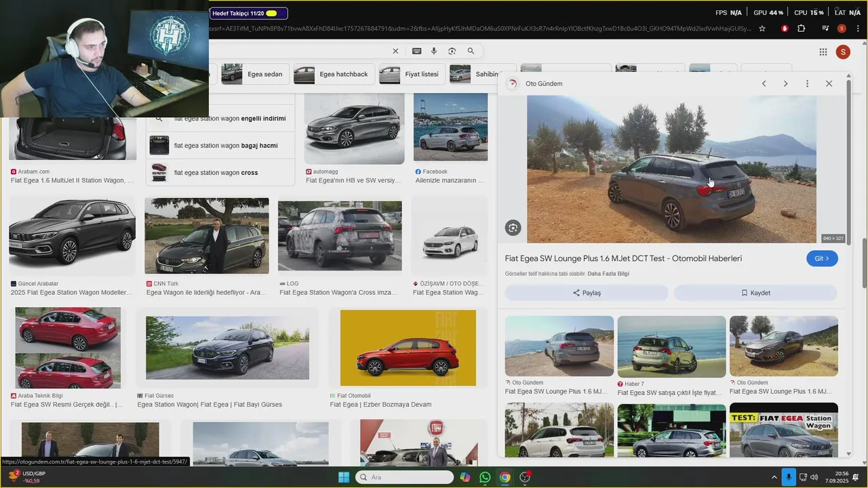Viewport: 868px width, 488px height.
Task: Open the red extension icon in toolbar
Action: [785, 28]
